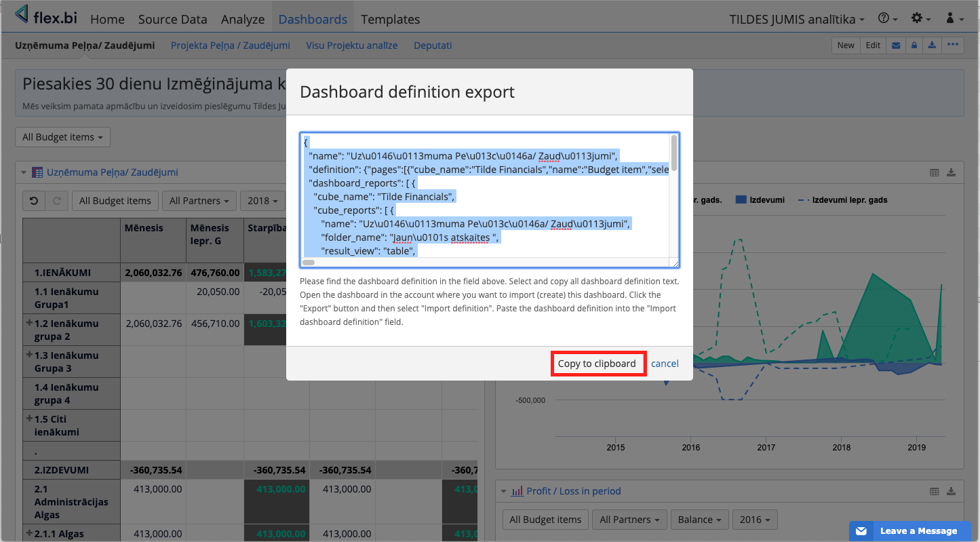Click the flex.bi logo
This screenshot has height=542, width=980.
pyautogui.click(x=45, y=16)
